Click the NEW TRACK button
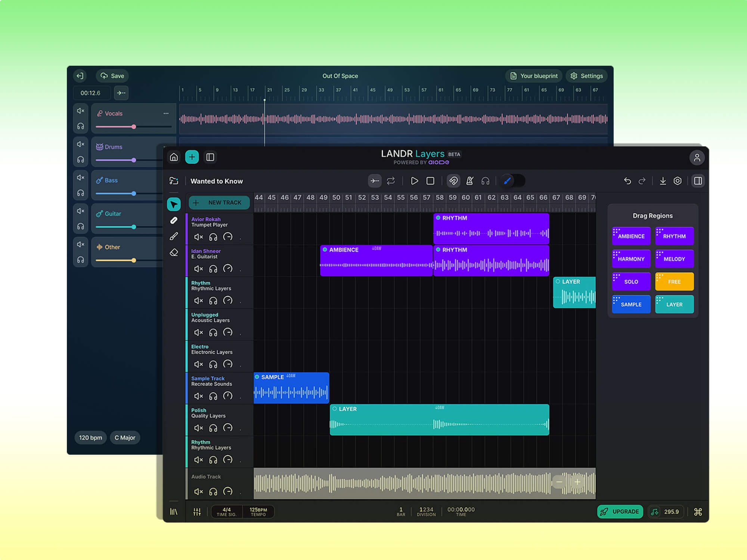 tap(219, 202)
